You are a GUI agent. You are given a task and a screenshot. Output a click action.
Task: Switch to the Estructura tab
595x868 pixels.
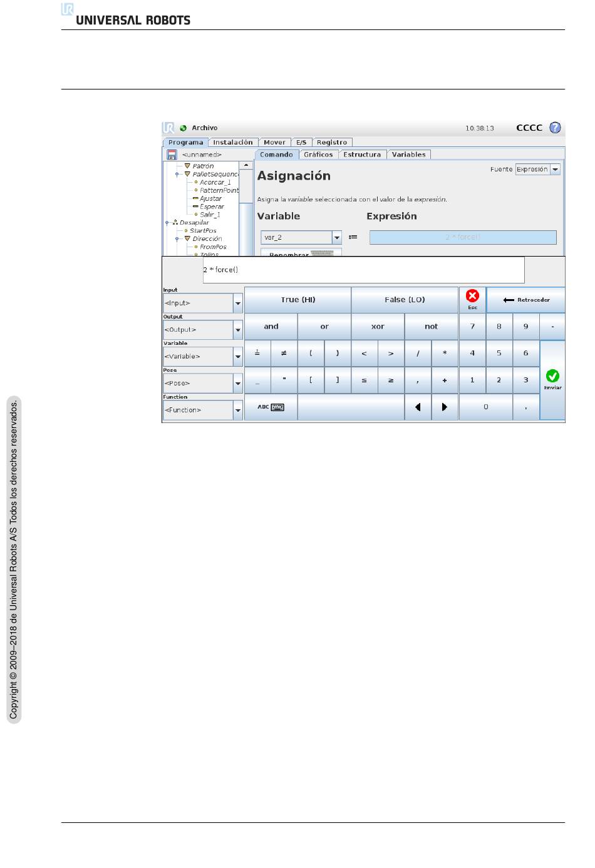362,155
